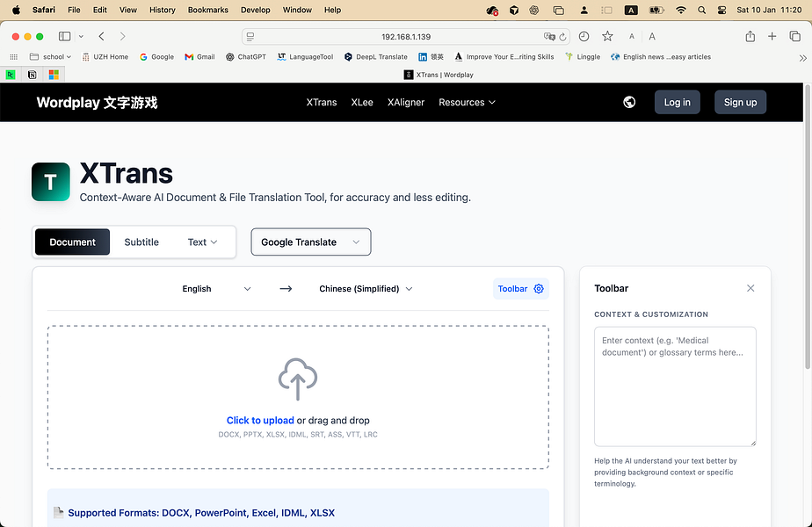This screenshot has height=527, width=812.
Task: Open the school bookmarks folder
Action: tap(50, 57)
